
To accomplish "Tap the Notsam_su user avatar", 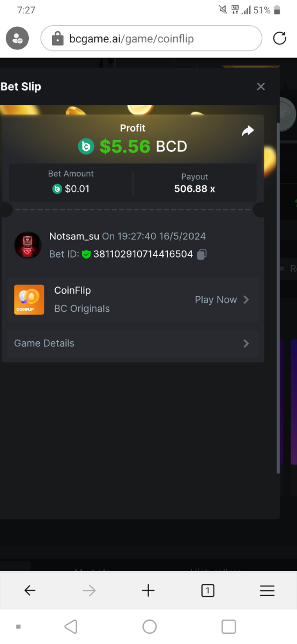I will click(28, 245).
